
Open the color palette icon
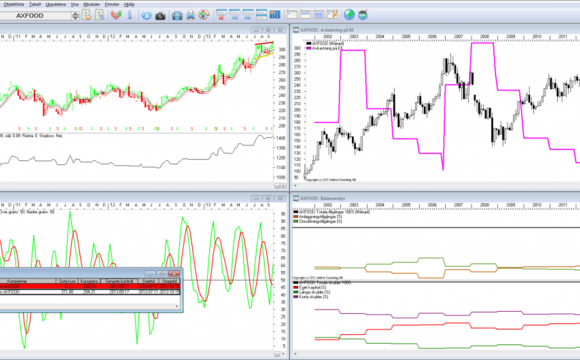(204, 15)
